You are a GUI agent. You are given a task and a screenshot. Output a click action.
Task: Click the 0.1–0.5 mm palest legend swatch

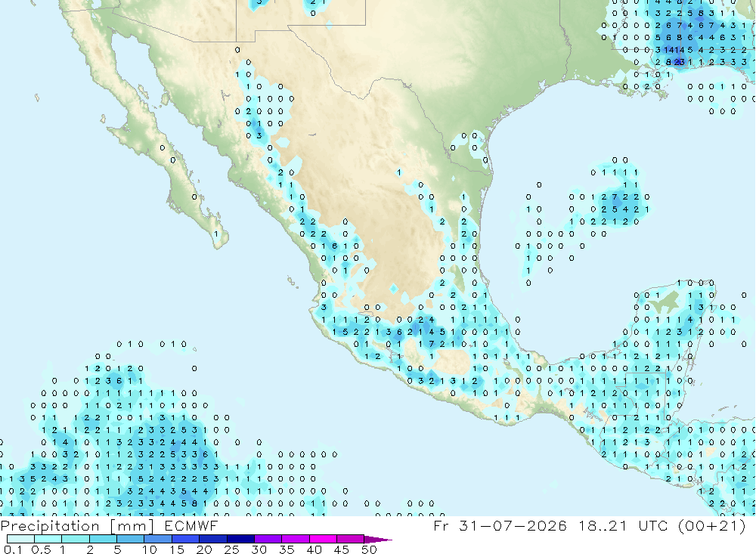(x=20, y=539)
